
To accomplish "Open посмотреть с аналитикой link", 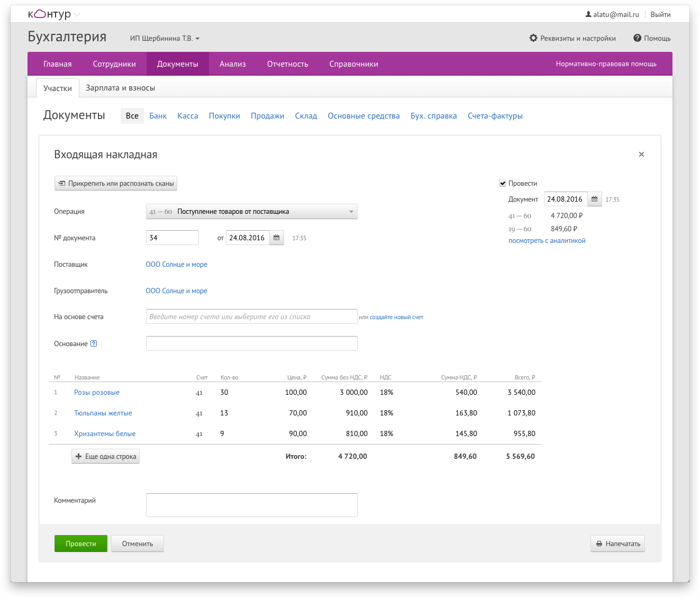I will point(547,240).
